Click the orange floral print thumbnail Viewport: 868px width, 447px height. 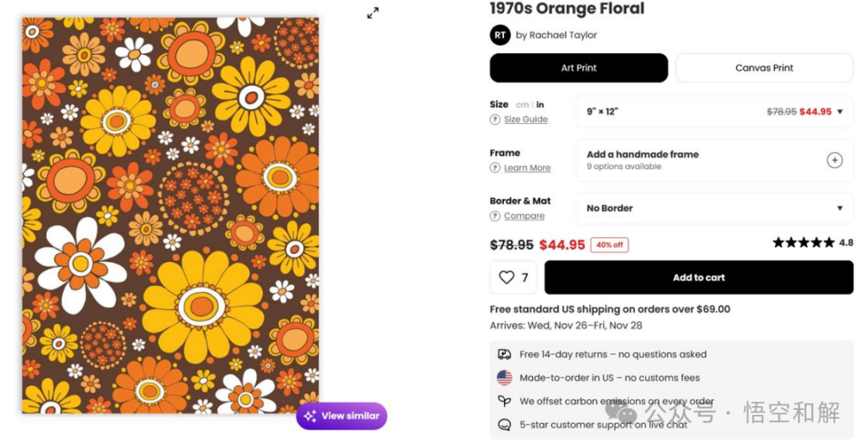coord(170,215)
